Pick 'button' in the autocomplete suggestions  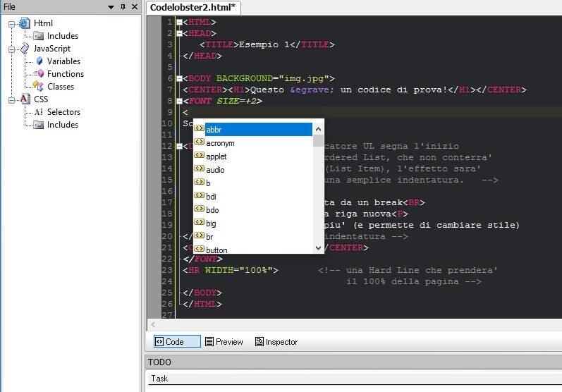pos(217,250)
